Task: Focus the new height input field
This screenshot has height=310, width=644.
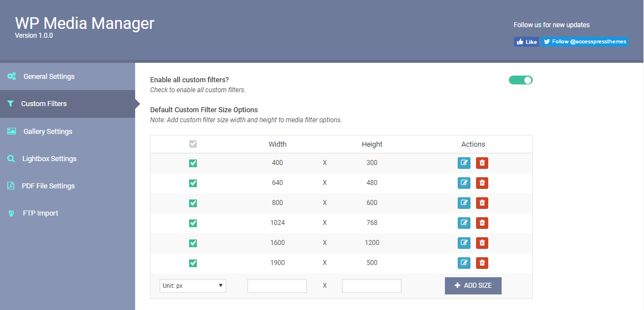Action: click(371, 286)
